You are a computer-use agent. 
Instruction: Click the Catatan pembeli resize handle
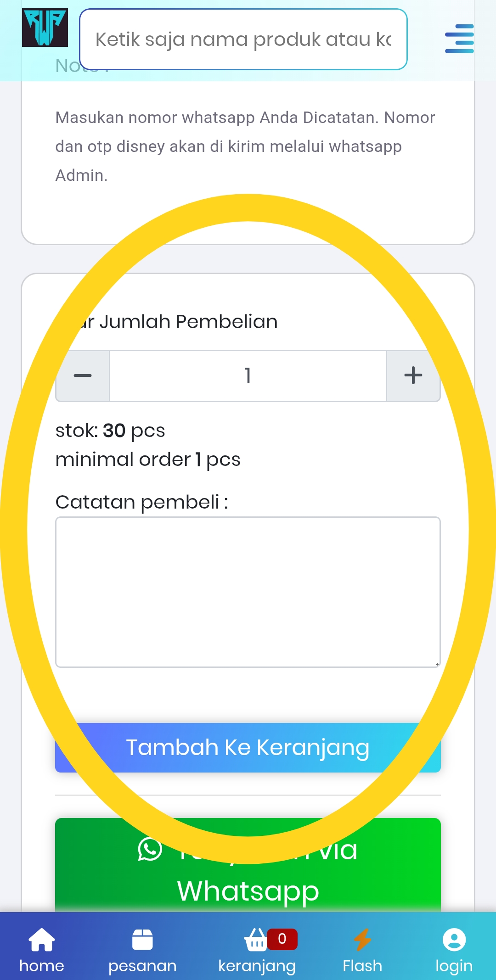pyautogui.click(x=437, y=664)
